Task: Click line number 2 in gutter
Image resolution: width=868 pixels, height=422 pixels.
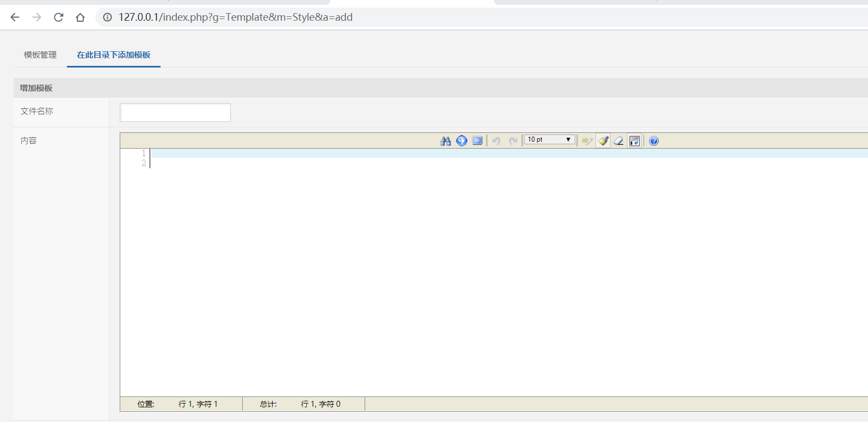Action: [x=144, y=163]
